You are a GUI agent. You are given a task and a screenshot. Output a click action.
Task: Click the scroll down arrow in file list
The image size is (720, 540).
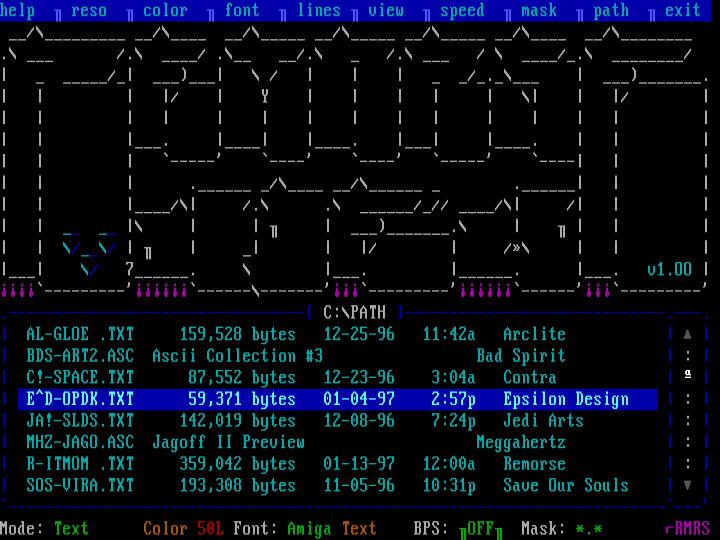point(687,485)
